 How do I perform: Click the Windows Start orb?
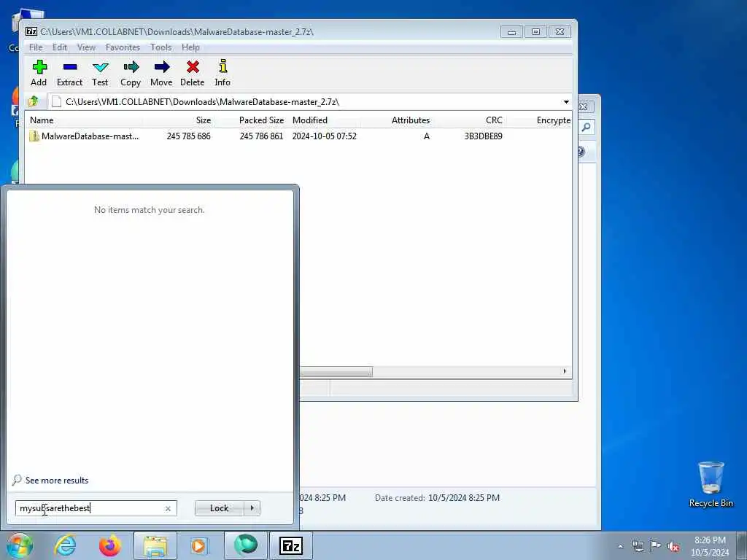pos(20,545)
